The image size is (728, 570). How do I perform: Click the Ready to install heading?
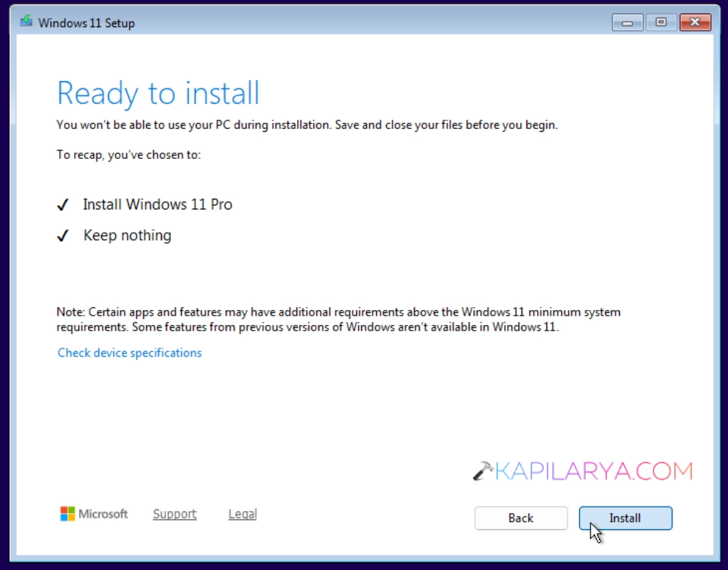pos(158,93)
